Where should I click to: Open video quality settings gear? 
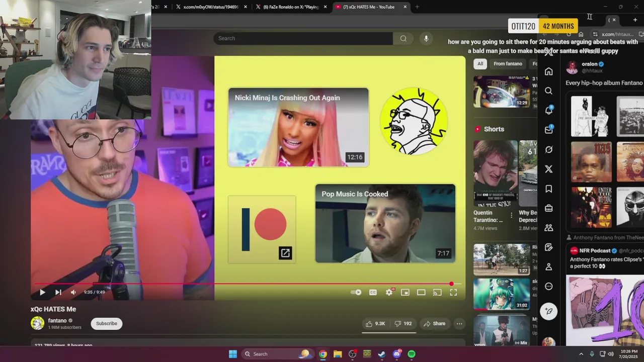tap(389, 292)
